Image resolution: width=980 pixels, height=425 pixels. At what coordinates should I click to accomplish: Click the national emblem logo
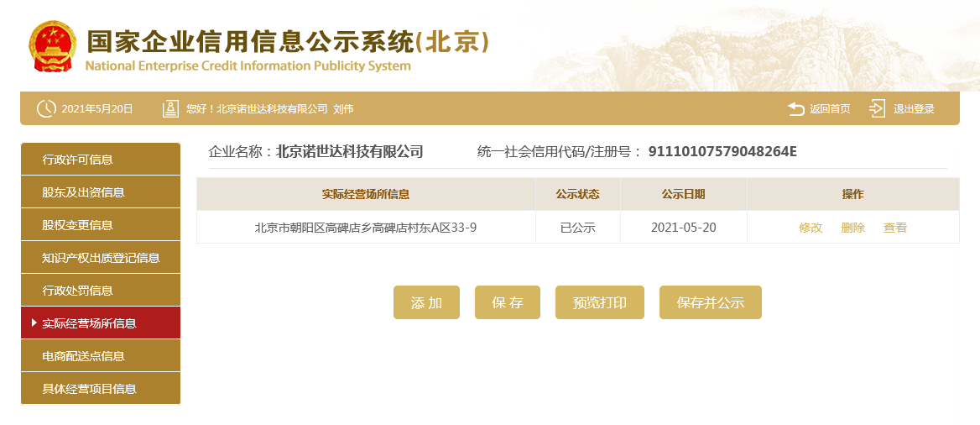click(53, 46)
